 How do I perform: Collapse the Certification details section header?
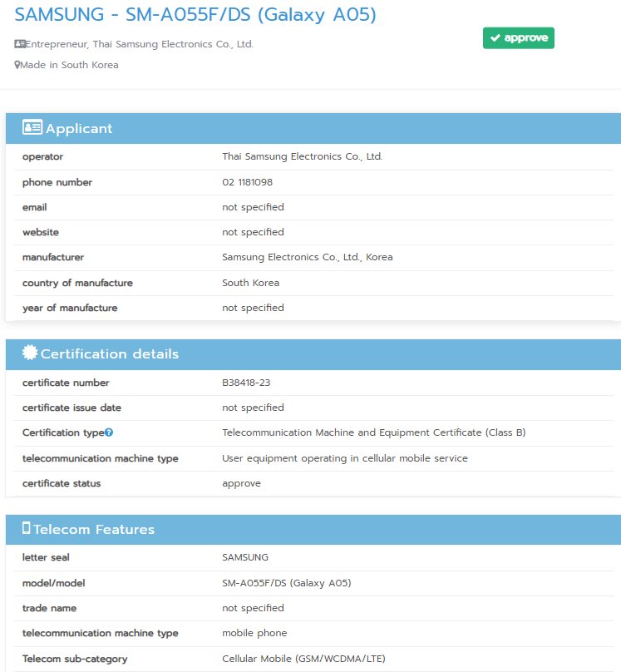point(313,353)
